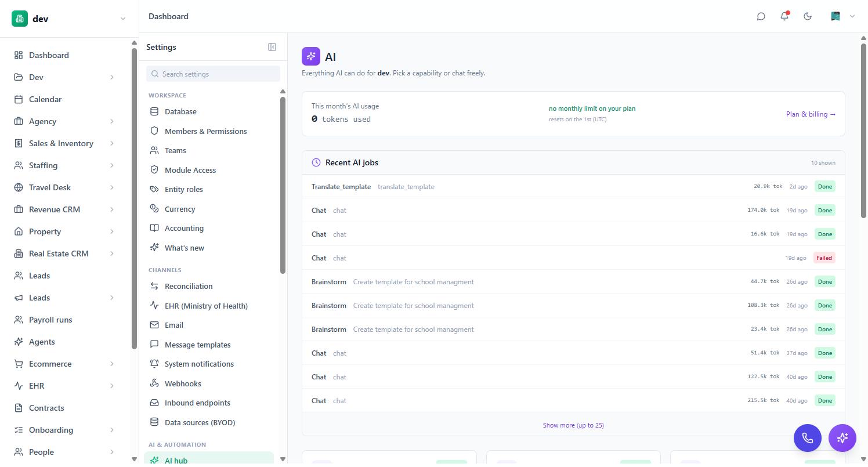Image resolution: width=868 pixels, height=467 pixels.
Task: Click the Agents sparkle icon in sidebar
Action: coord(19,342)
